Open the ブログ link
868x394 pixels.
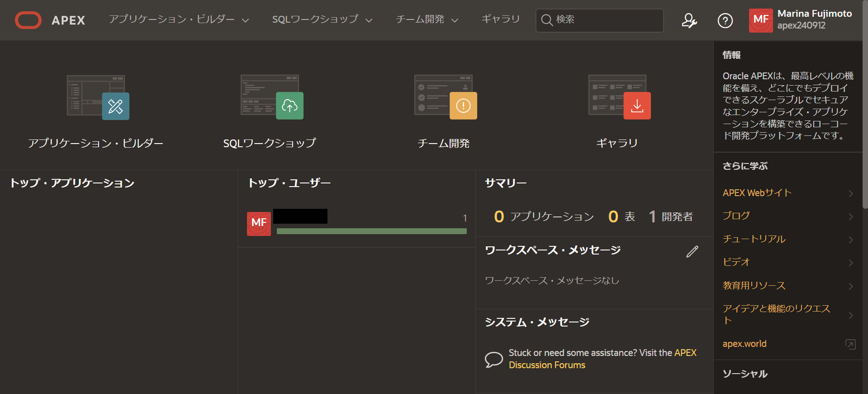[736, 216]
